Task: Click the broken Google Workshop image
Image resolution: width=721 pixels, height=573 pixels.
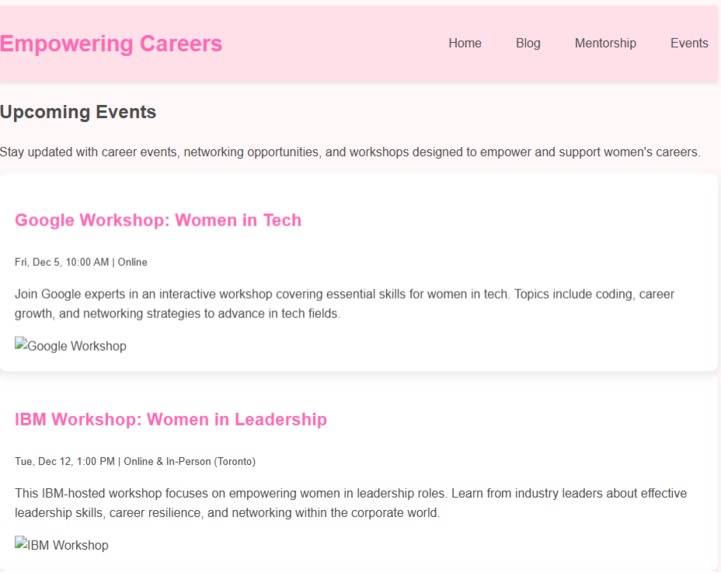Action: pos(70,345)
